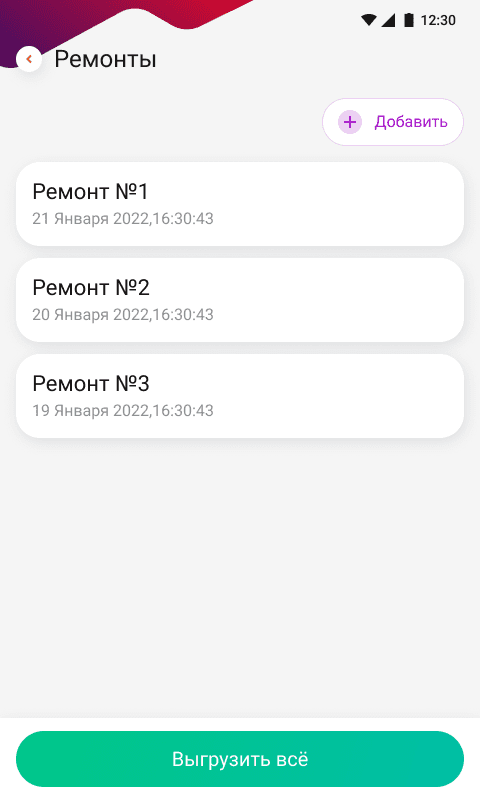The width and height of the screenshot is (480, 800).
Task: Click the plus icon in Добавить
Action: (x=350, y=122)
